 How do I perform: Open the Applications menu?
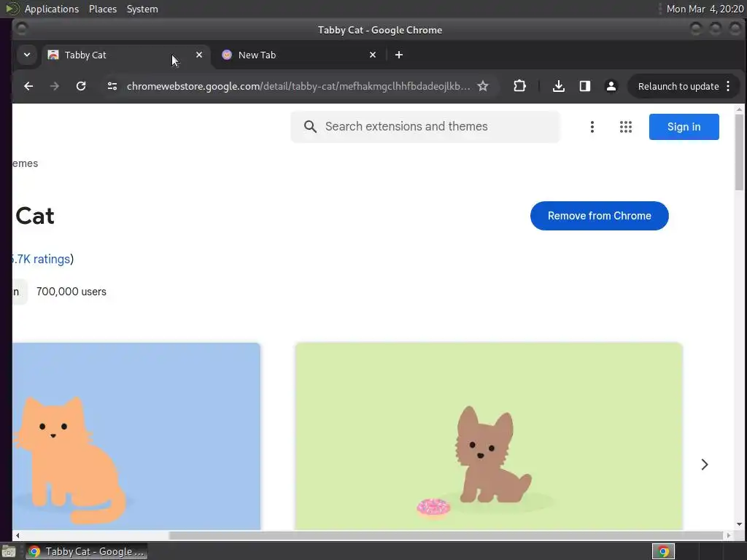(x=52, y=9)
